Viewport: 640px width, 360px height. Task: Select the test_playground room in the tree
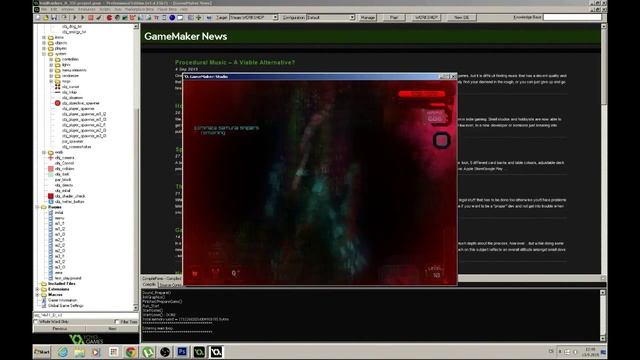coord(68,278)
